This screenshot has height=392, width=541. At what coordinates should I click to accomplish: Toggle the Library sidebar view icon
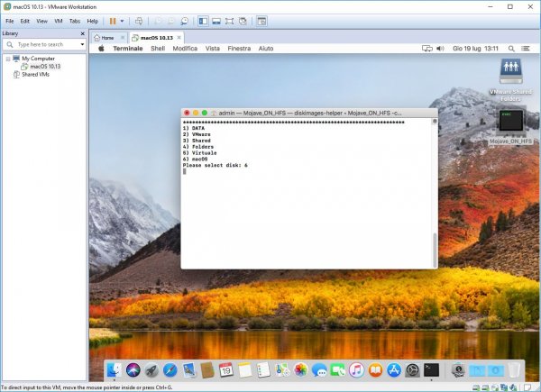coord(203,21)
